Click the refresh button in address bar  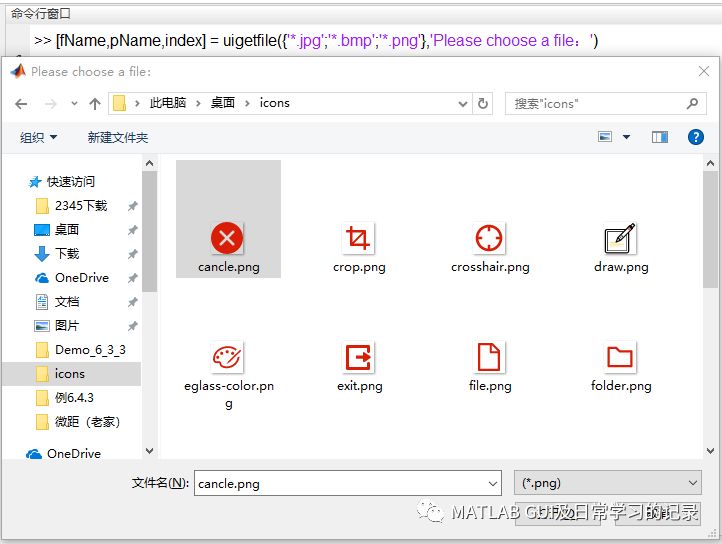(483, 104)
